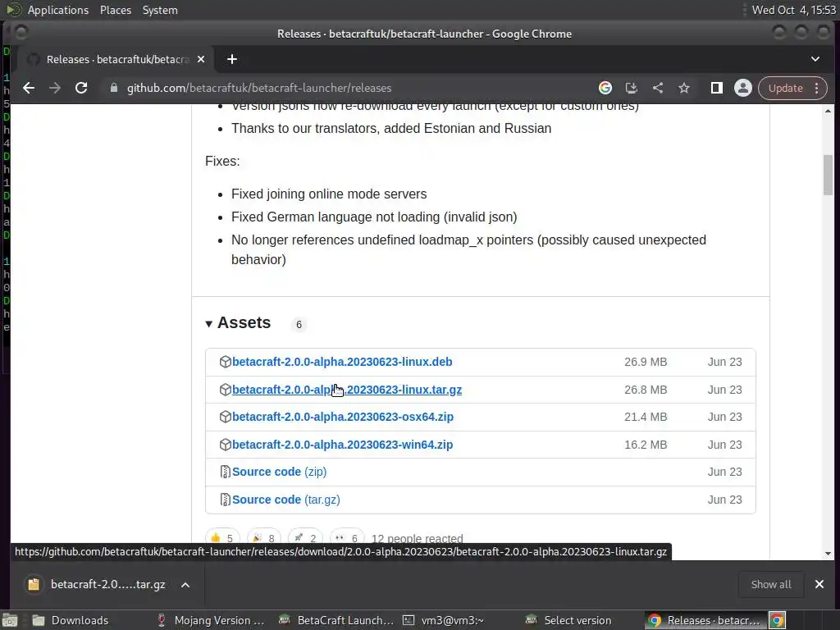This screenshot has width=840, height=630.
Task: Click the scrollbar up arrow
Action: [x=828, y=111]
